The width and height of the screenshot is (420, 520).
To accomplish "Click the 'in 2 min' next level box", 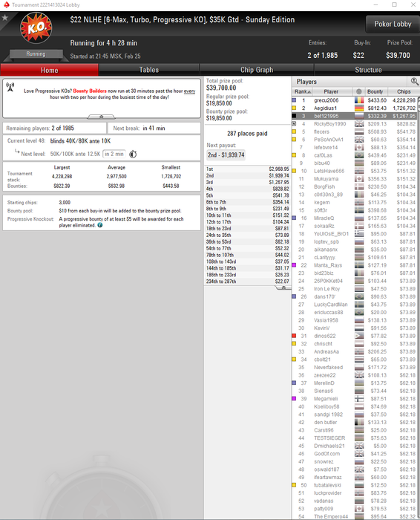I will [x=114, y=154].
